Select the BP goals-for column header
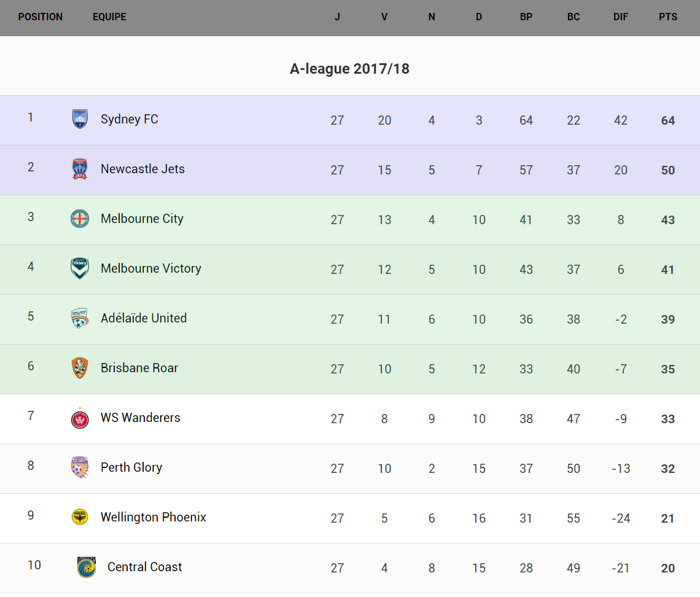Image resolution: width=700 pixels, height=597 pixels. click(526, 17)
